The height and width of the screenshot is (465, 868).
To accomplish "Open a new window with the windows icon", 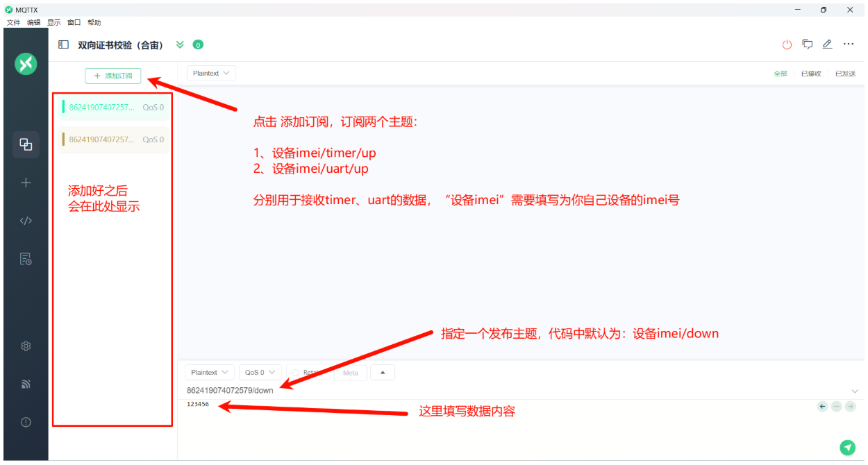I will point(808,44).
